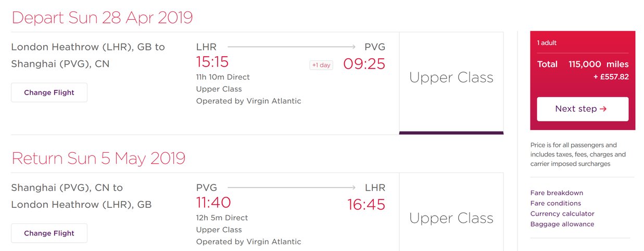Click the +1 day badge on outbound flight
The width and height of the screenshot is (644, 251).
321,65
